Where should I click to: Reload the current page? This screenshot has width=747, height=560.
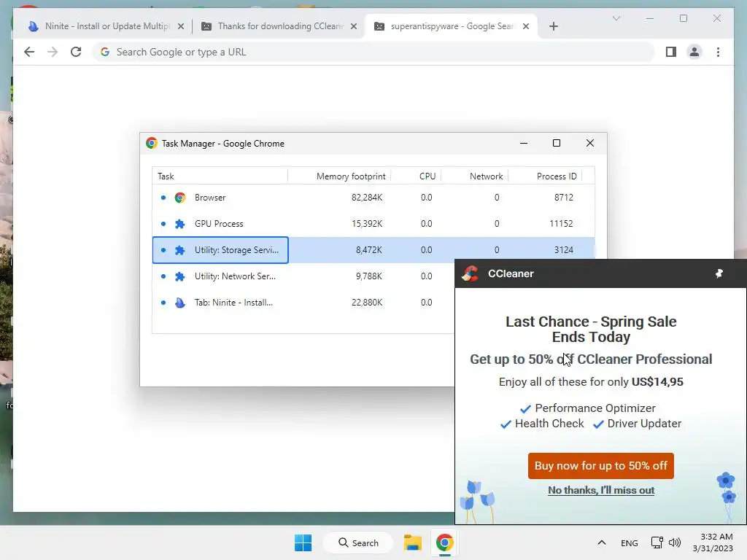coord(76,52)
